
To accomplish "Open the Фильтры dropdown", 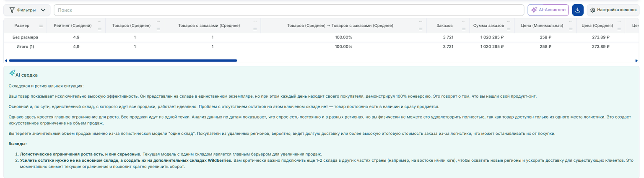I will coord(27,10).
